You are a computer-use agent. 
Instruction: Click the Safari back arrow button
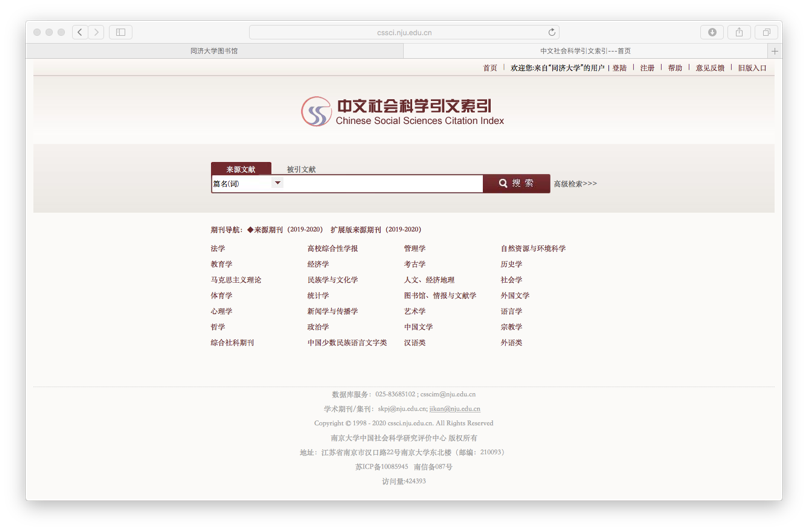click(x=80, y=32)
